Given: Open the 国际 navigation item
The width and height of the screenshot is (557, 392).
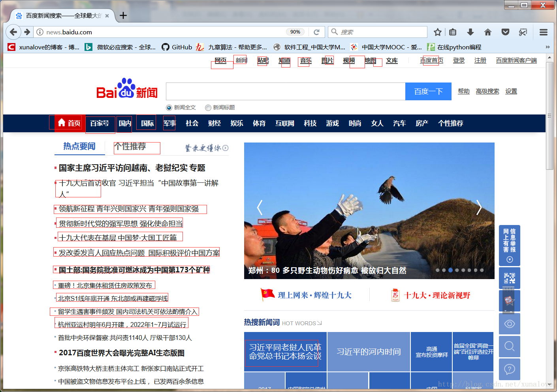Looking at the screenshot, I should pyautogui.click(x=148, y=123).
